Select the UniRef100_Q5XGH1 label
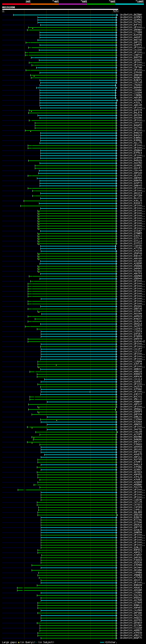This screenshot has width=146, height=644. (x=131, y=306)
